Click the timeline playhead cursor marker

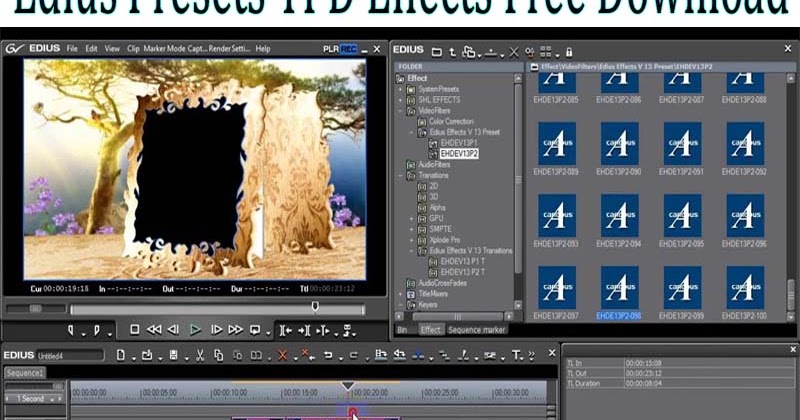347,386
